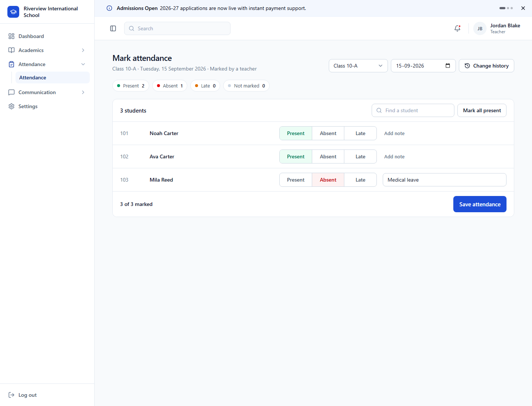The height and width of the screenshot is (406, 532).
Task: Select Absent for Mila Reed
Action: tap(328, 180)
